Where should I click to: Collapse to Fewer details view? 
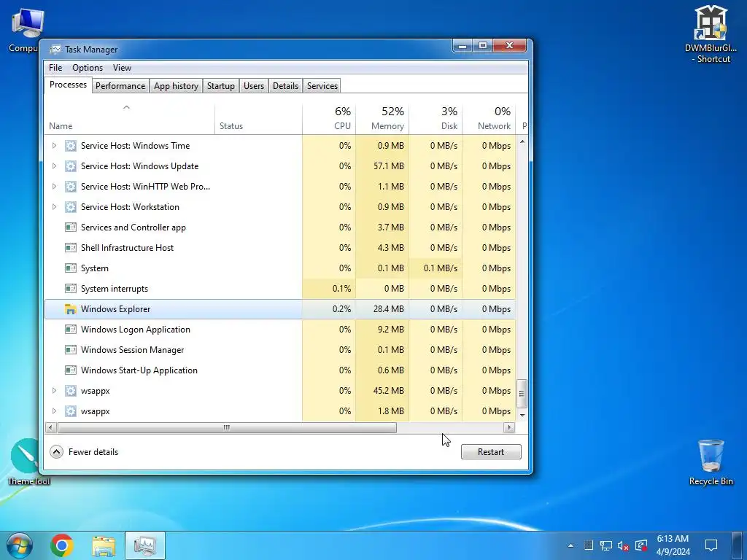pos(84,452)
